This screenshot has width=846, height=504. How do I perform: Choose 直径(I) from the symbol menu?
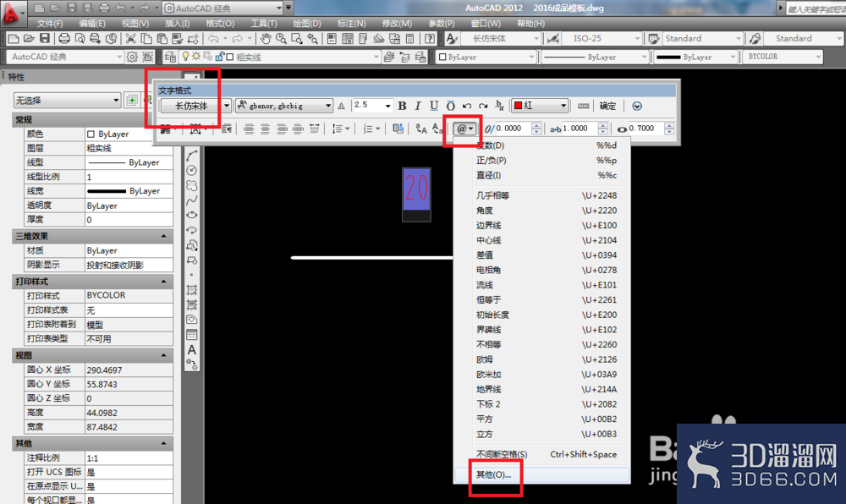click(x=542, y=175)
